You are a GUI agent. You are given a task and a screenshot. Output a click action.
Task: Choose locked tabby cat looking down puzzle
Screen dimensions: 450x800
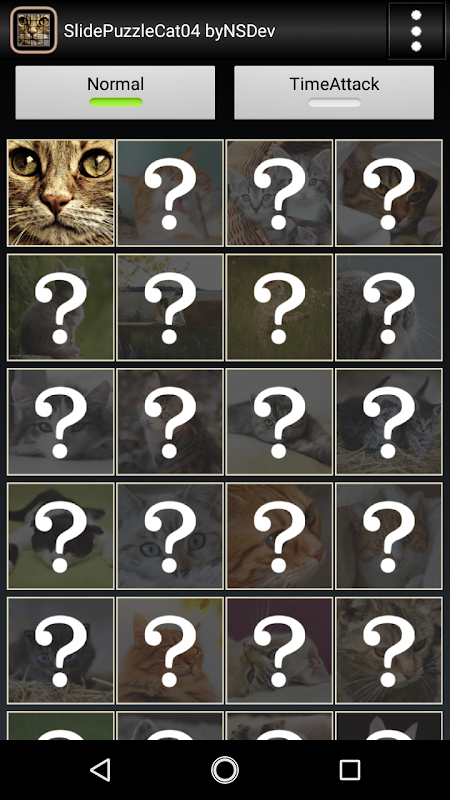point(389,650)
